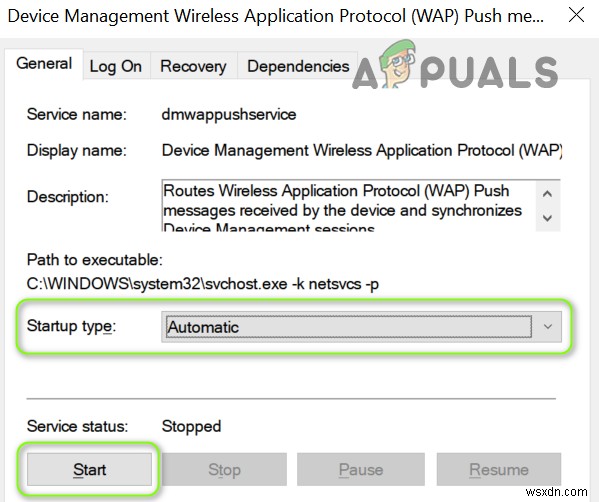
Task: Open the Dependencies tab
Action: pyautogui.click(x=298, y=66)
